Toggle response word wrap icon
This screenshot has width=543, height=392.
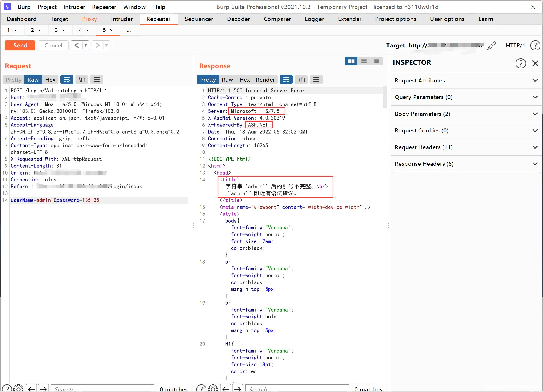click(x=286, y=80)
